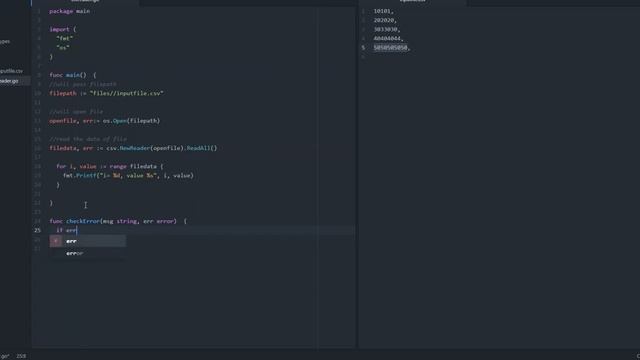Open inputfile.csv in the project tree
Viewport: 640px width, 360px height.
click(11, 71)
